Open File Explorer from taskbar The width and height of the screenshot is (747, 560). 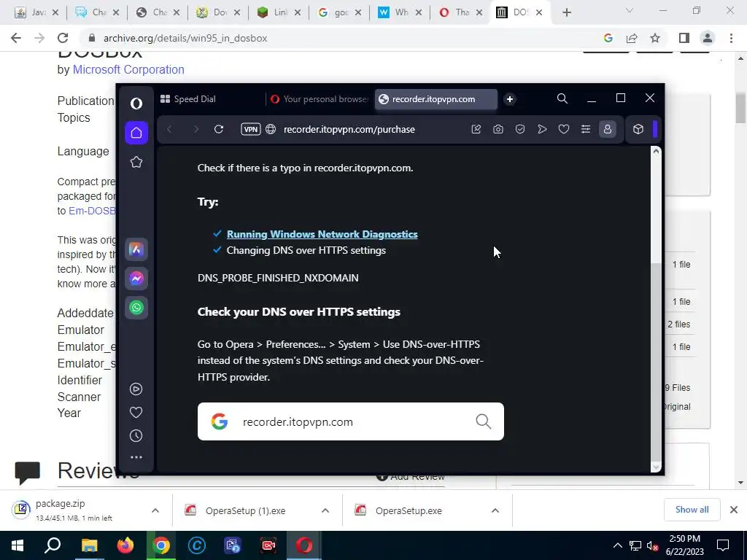click(89, 545)
